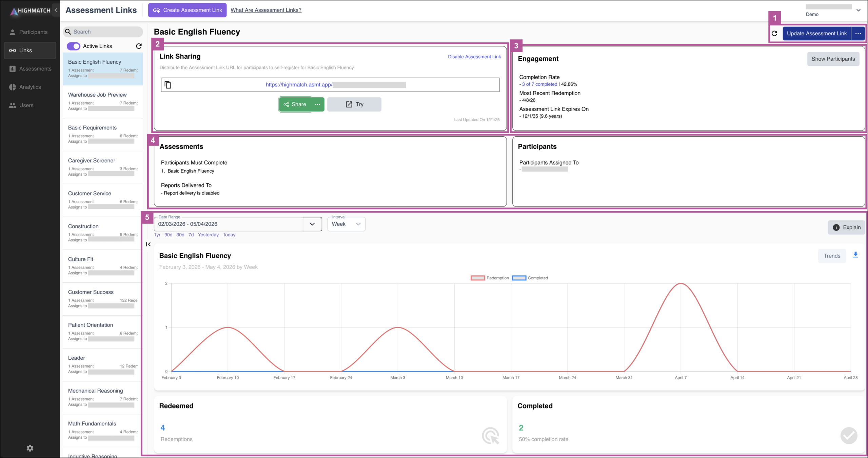Refresh the Basic English Fluency details
Viewport: 868px width, 458px height.
point(774,33)
